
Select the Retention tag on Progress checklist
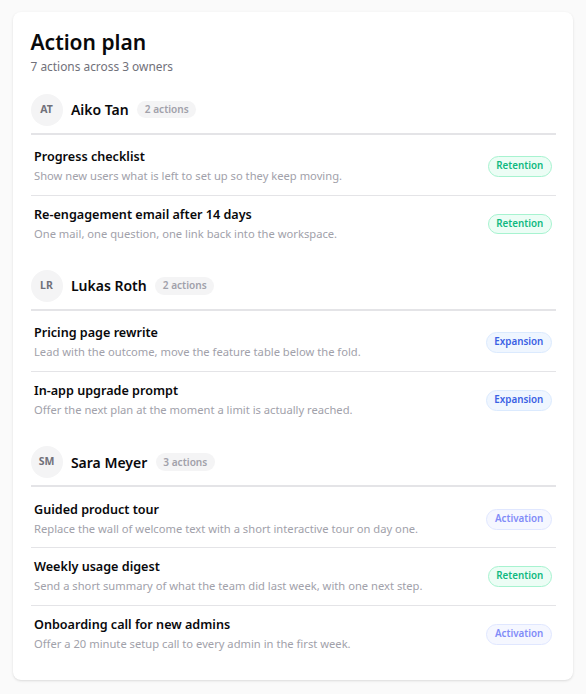520,166
